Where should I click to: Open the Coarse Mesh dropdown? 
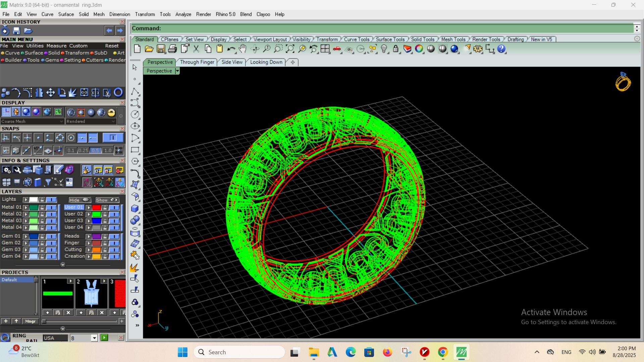tap(32, 121)
